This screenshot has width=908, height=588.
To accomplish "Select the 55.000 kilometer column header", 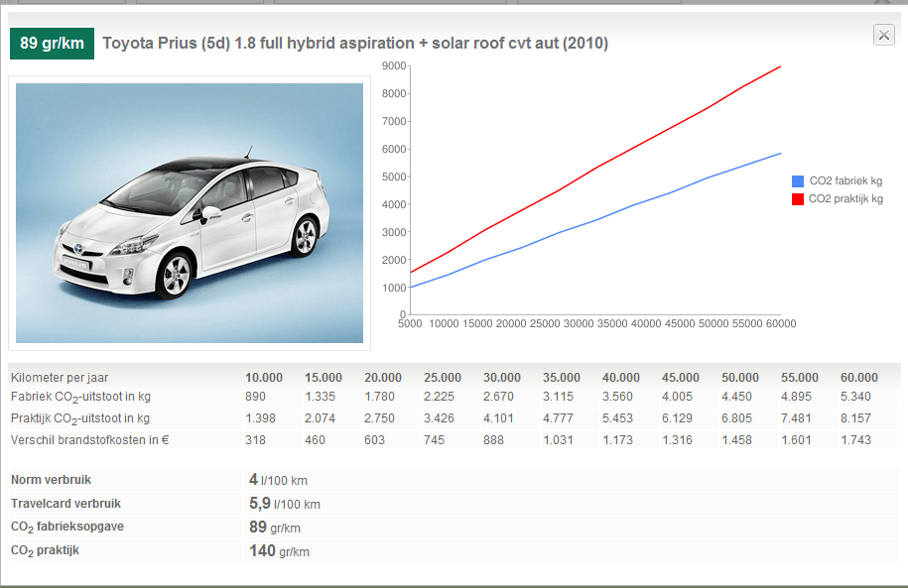I will (800, 378).
